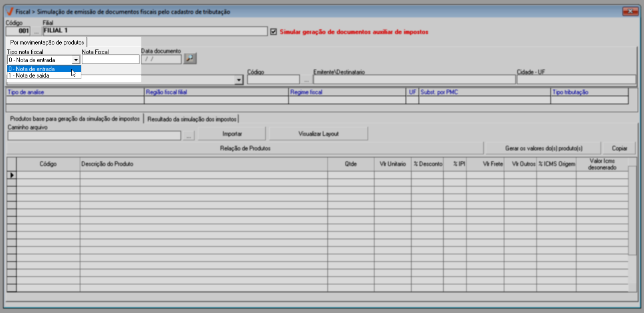Click the 'Código' column header in the grid
644x313 pixels.
(x=48, y=164)
